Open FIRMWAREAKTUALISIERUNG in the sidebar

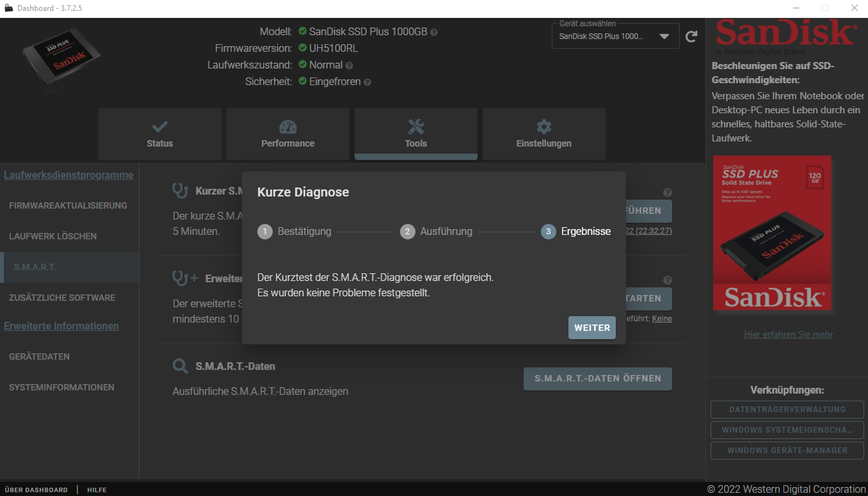[68, 205]
